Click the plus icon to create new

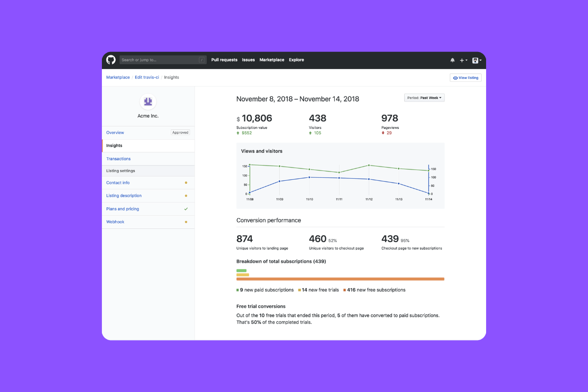(462, 60)
